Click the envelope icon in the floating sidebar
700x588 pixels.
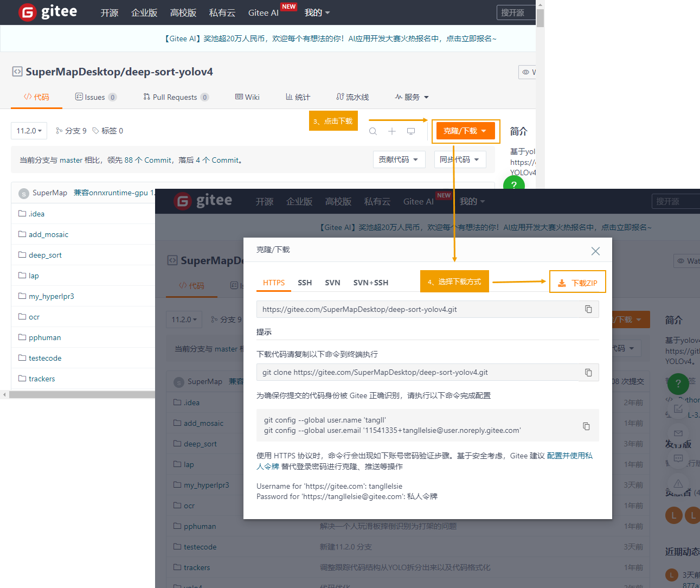click(x=678, y=433)
